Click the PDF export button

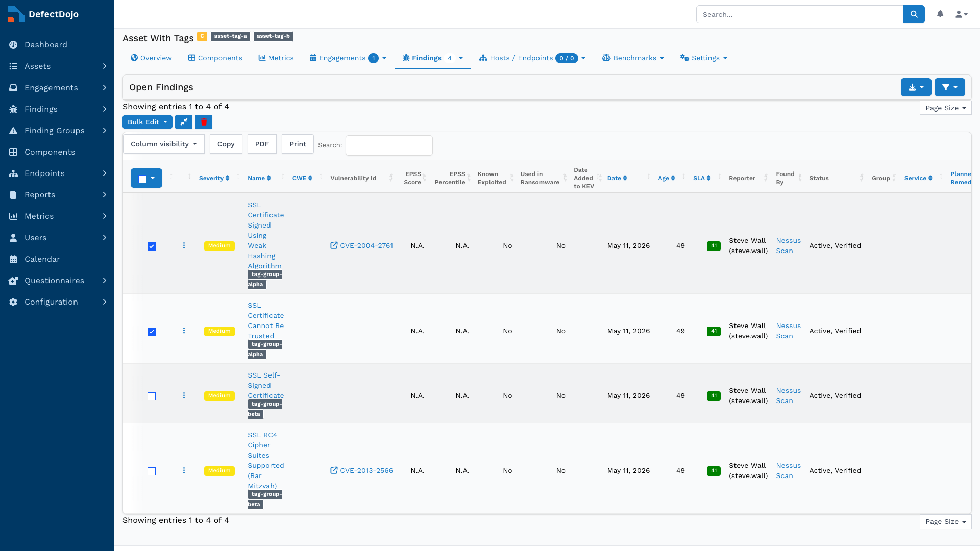click(x=262, y=144)
